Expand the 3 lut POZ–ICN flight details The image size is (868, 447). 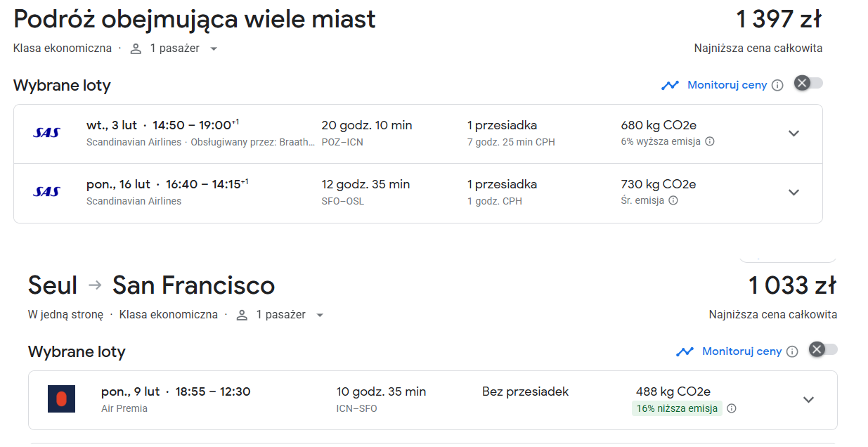click(794, 134)
